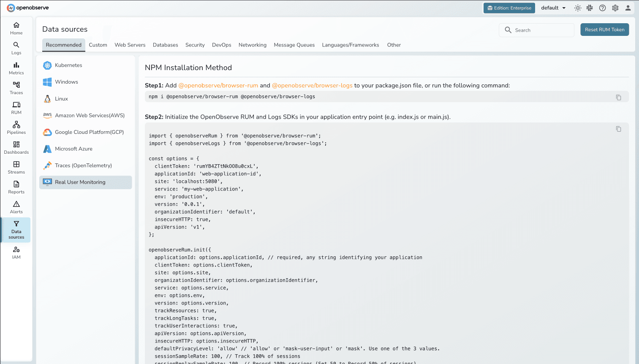Open the help icon in the header
Viewport: 639px width, 364px height.
(603, 8)
